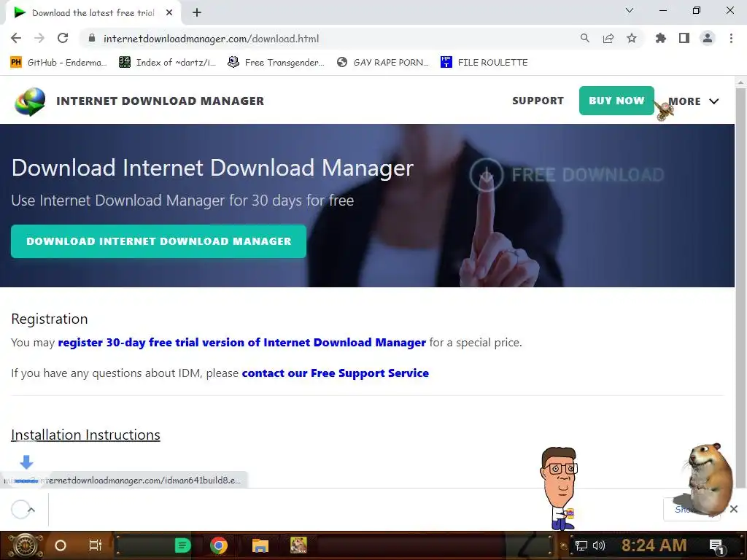View site security lock information
Screen dimensions: 747x560
92,39
